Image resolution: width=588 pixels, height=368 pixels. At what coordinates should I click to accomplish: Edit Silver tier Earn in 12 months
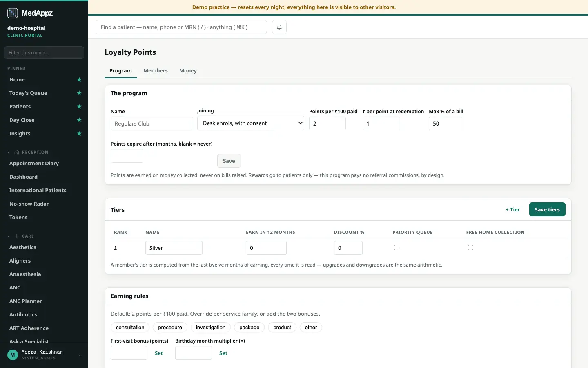click(266, 248)
